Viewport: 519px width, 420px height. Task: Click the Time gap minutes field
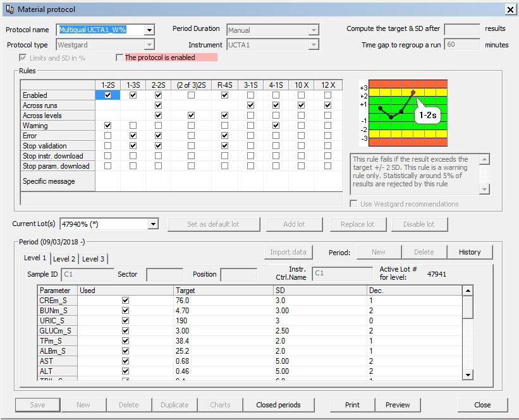click(462, 44)
